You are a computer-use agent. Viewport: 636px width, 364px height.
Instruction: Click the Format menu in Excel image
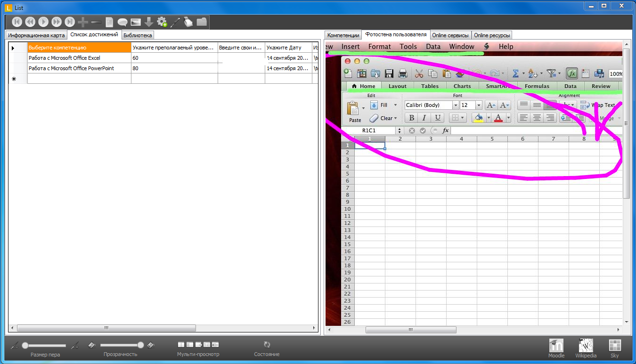coord(380,47)
